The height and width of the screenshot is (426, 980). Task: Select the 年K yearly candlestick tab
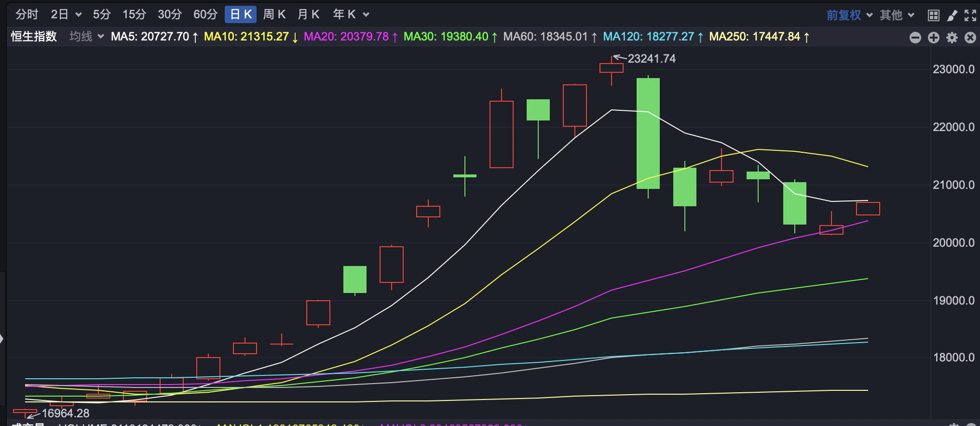(344, 14)
